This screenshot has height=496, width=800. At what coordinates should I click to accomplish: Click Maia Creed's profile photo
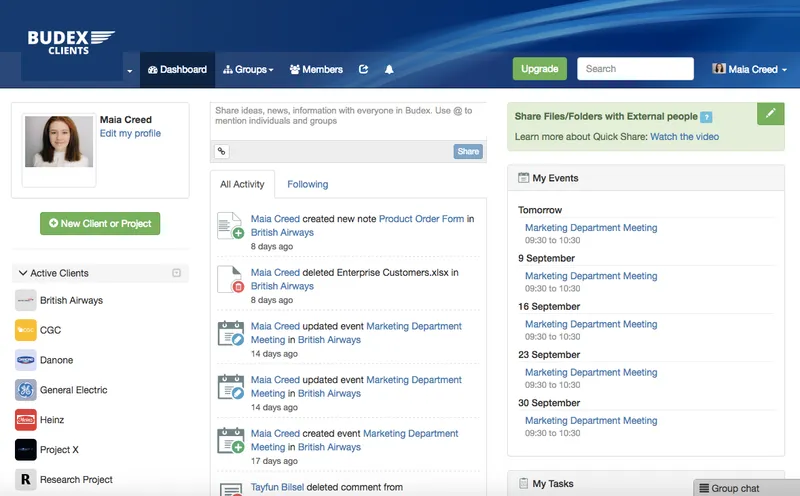[x=59, y=141]
